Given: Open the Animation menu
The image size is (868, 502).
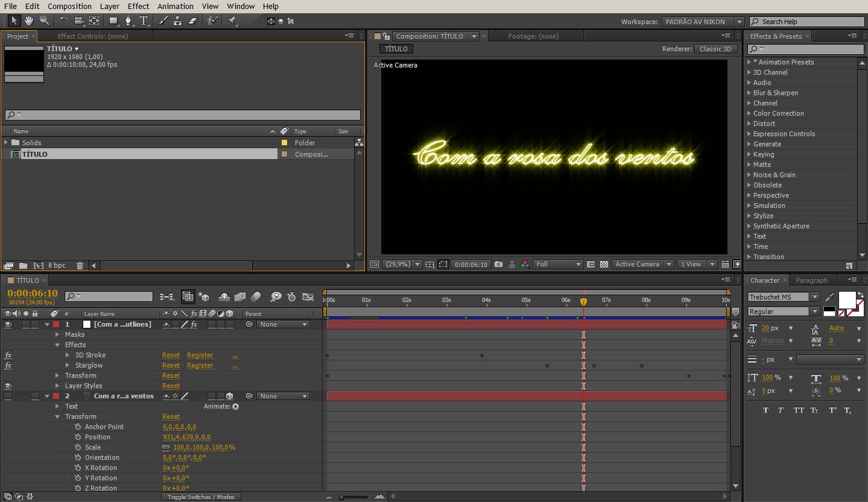Looking at the screenshot, I should point(175,6).
